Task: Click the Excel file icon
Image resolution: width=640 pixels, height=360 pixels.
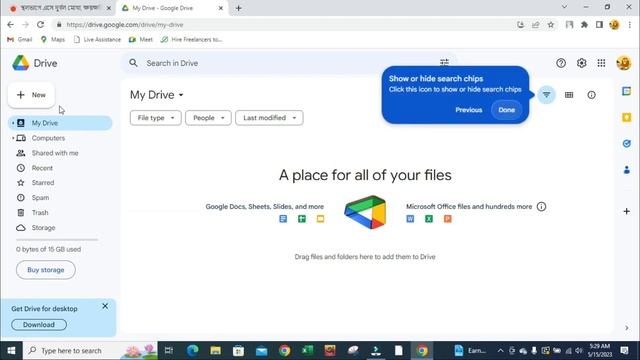Action: pyautogui.click(x=429, y=219)
